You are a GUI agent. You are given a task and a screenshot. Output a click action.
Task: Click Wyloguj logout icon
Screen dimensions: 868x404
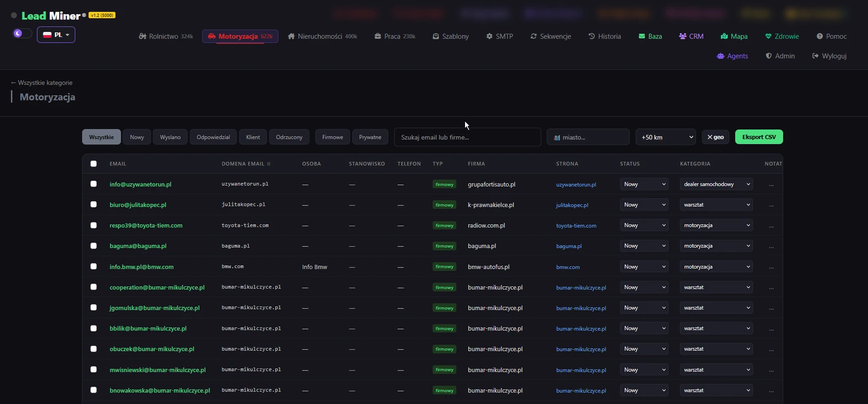(815, 56)
